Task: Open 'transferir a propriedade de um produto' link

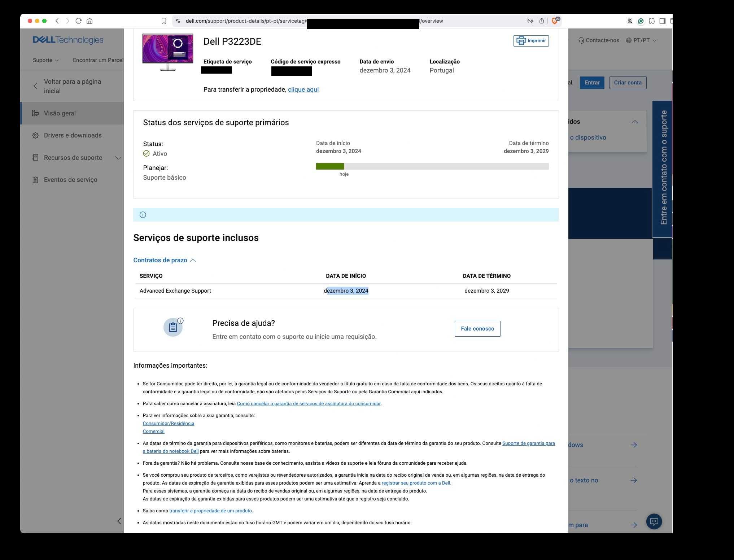Action: [x=210, y=511]
